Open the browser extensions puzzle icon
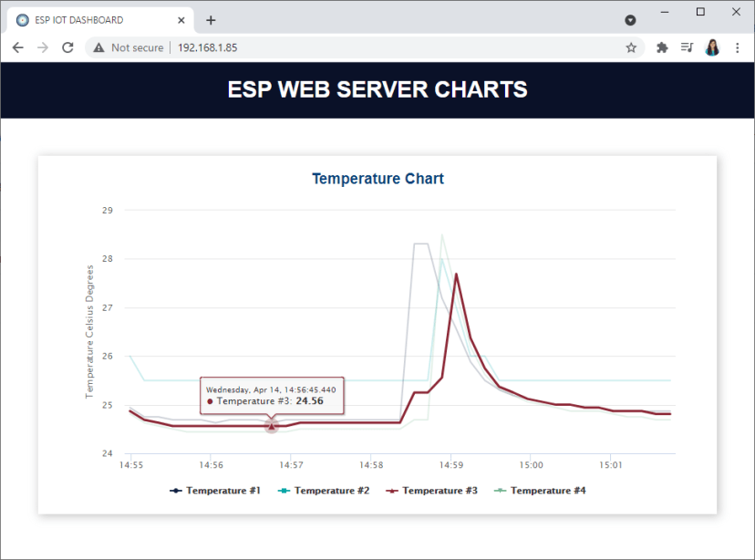Image resolution: width=755 pixels, height=560 pixels. point(660,47)
